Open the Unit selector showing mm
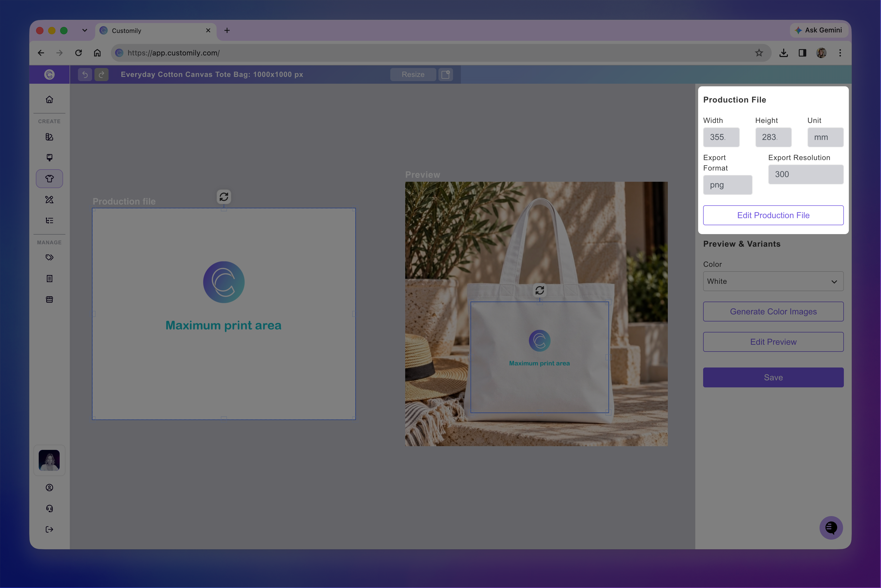This screenshot has height=588, width=881. pyautogui.click(x=826, y=137)
